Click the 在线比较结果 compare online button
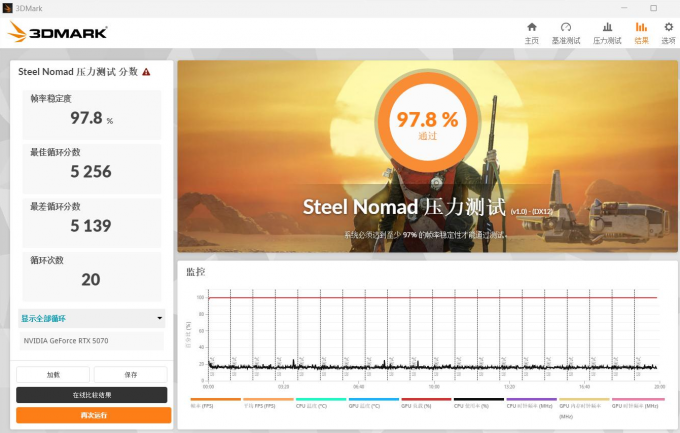The width and height of the screenshot is (680, 433). pos(92,395)
